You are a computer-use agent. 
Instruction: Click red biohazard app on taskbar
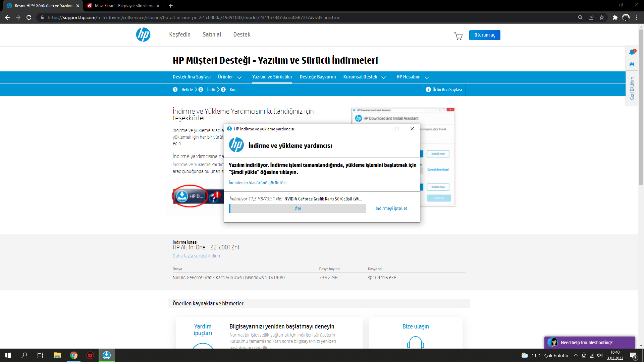90,355
